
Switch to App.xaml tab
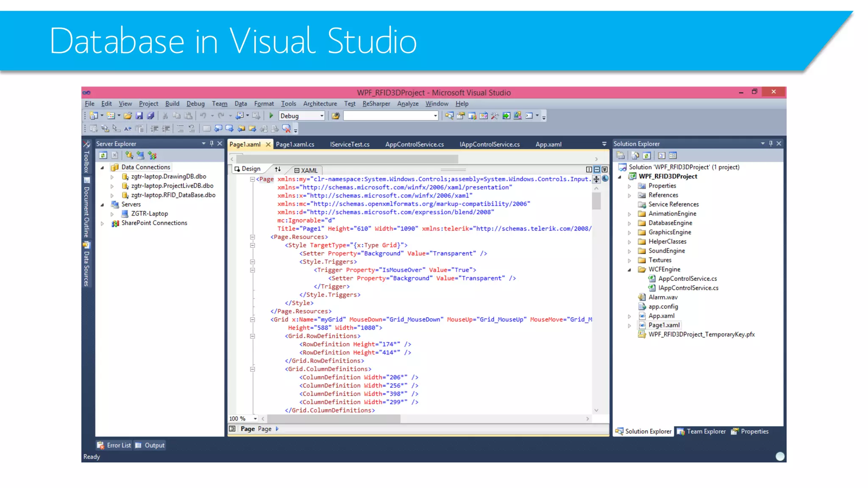coord(548,144)
